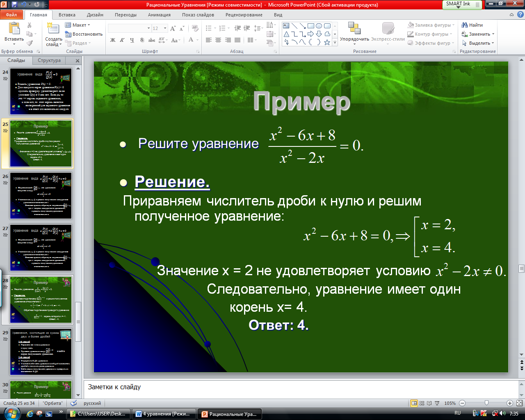Click the Cut scissors icon
Image resolution: width=525 pixels, height=420 pixels.
point(30,25)
